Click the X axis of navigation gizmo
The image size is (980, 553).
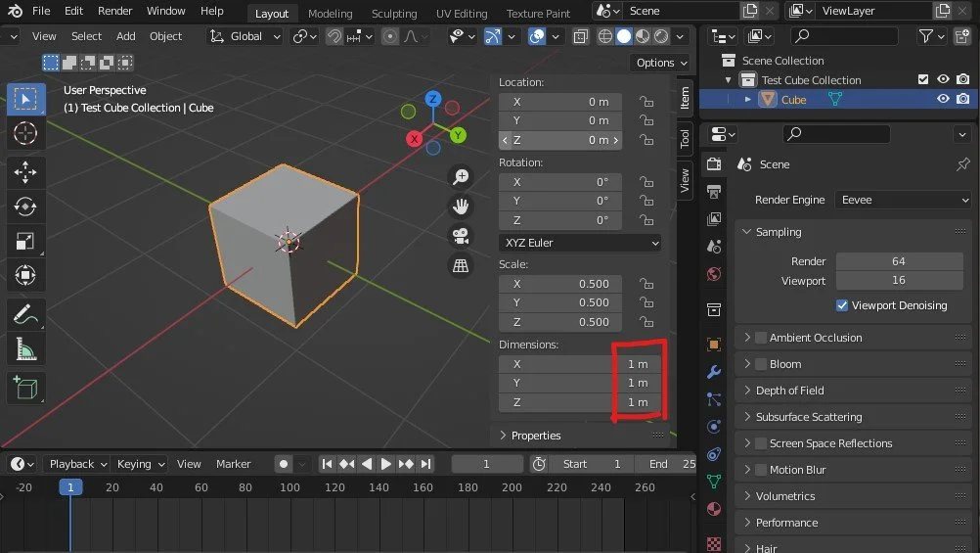414,139
